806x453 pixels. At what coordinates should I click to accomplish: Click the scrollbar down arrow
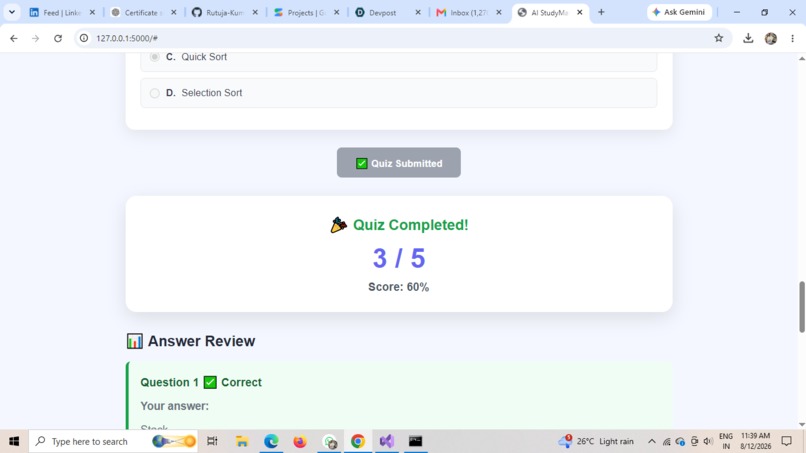[x=801, y=425]
